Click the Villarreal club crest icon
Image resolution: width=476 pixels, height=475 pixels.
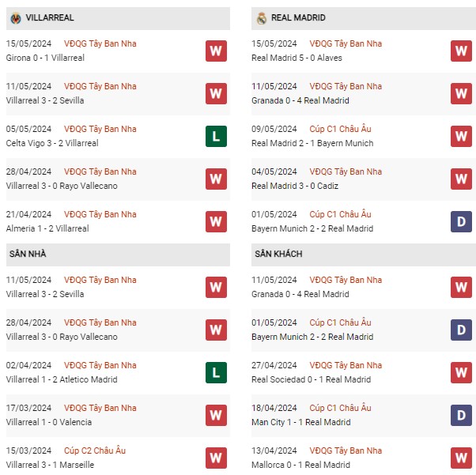[16, 18]
